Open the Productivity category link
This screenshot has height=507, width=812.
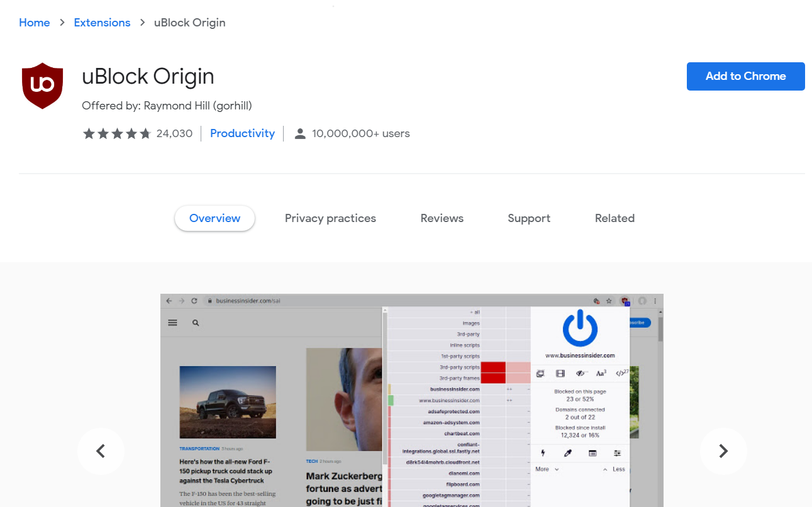pyautogui.click(x=242, y=133)
